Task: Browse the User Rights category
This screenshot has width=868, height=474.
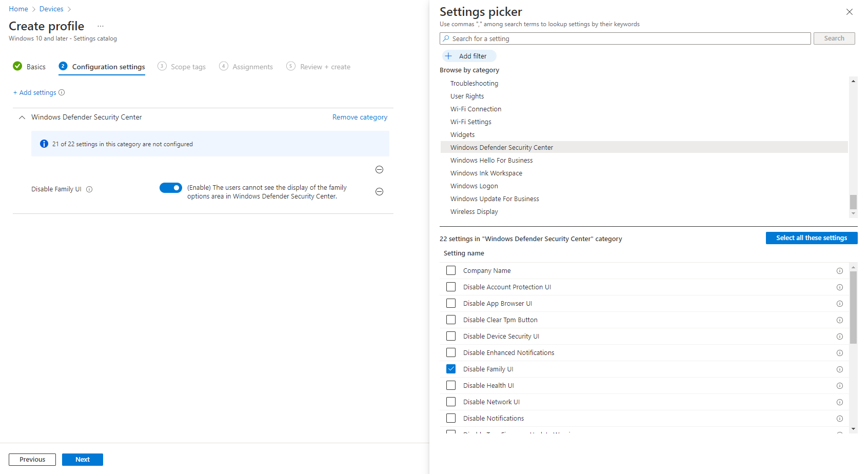Action: tap(467, 96)
